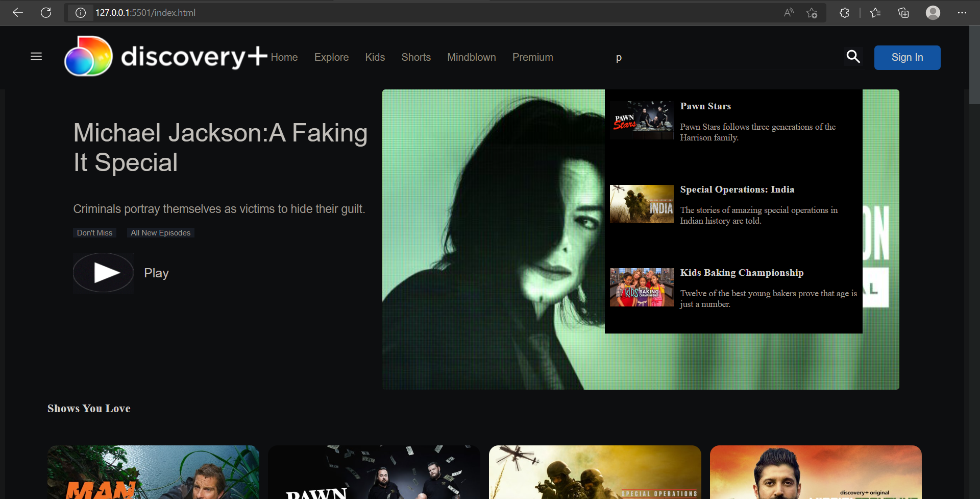The image size is (980, 499).
Task: Click the search magnifier icon
Action: (x=853, y=57)
